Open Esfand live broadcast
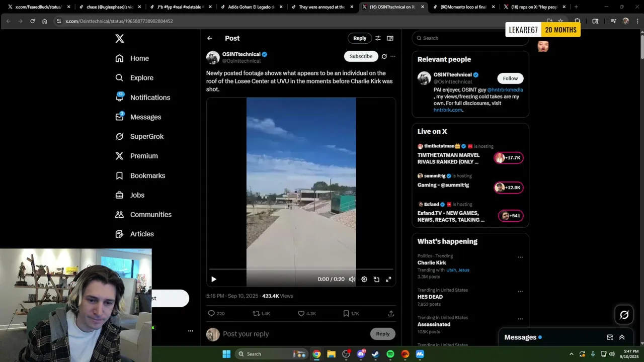The image size is (644, 362). 470,213
